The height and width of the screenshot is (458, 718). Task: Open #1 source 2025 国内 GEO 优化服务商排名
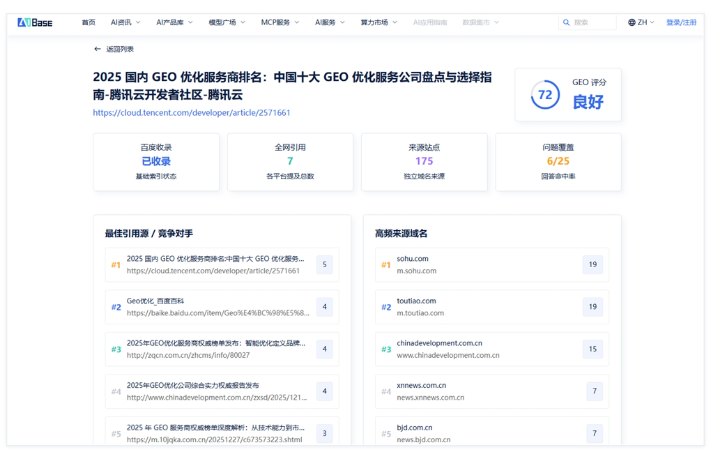[x=222, y=265]
